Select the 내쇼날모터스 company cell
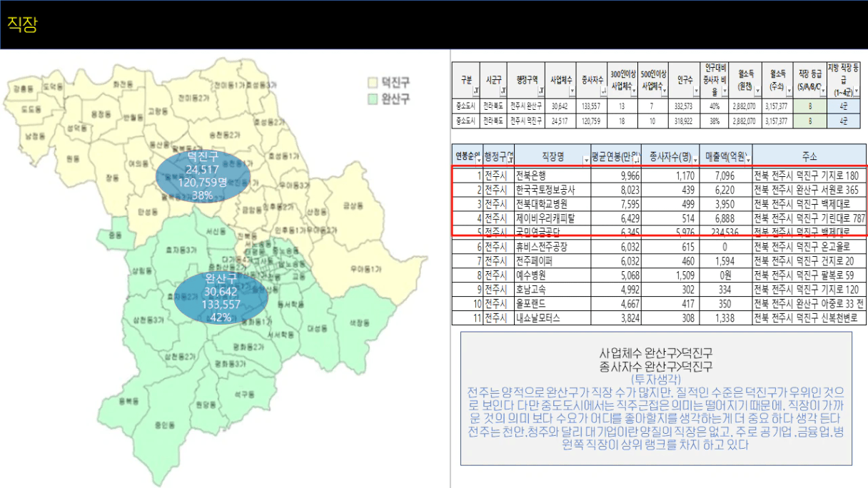Viewport: 868px width, 488px height. point(552,318)
